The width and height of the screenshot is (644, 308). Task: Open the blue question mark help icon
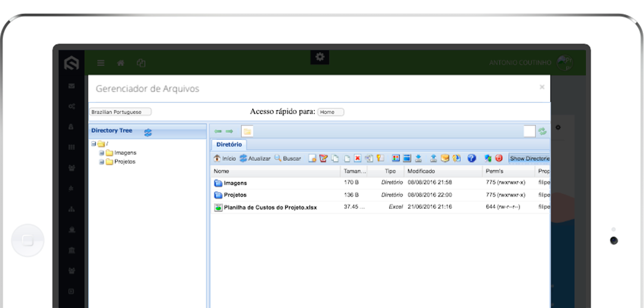(x=472, y=158)
